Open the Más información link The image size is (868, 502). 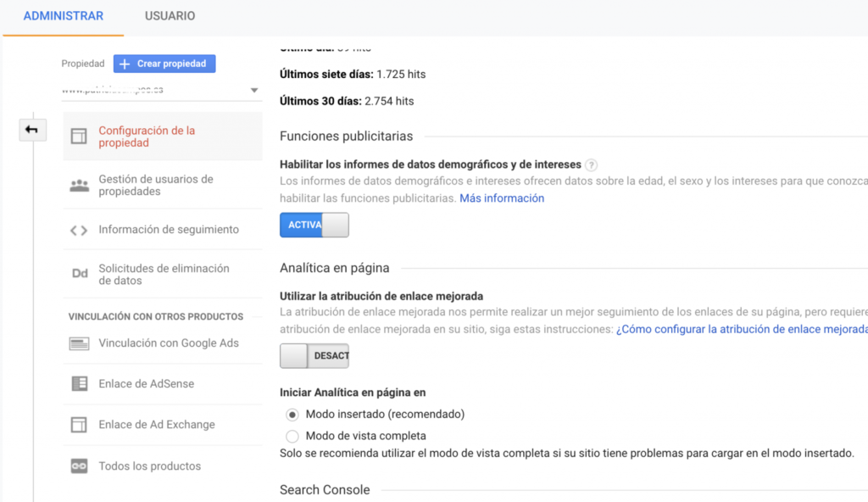(502, 198)
